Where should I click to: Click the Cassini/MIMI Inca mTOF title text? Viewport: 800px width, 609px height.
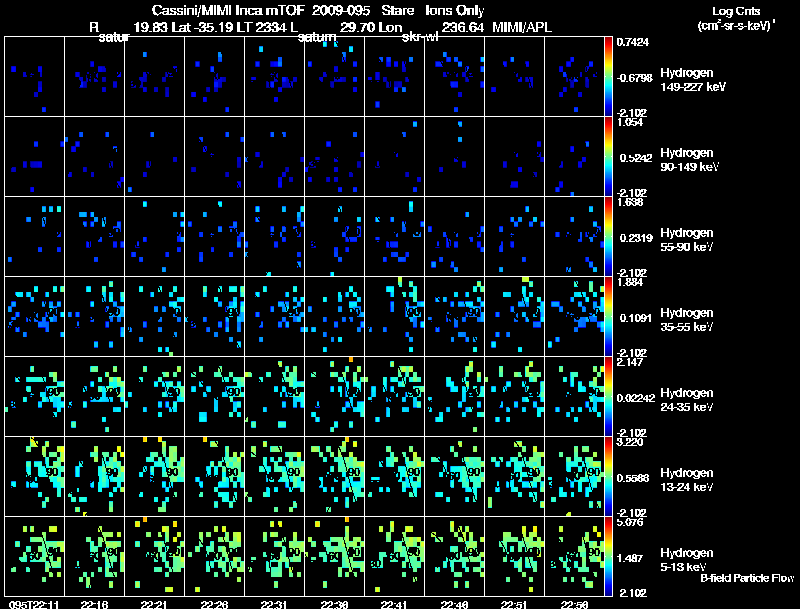point(228,10)
